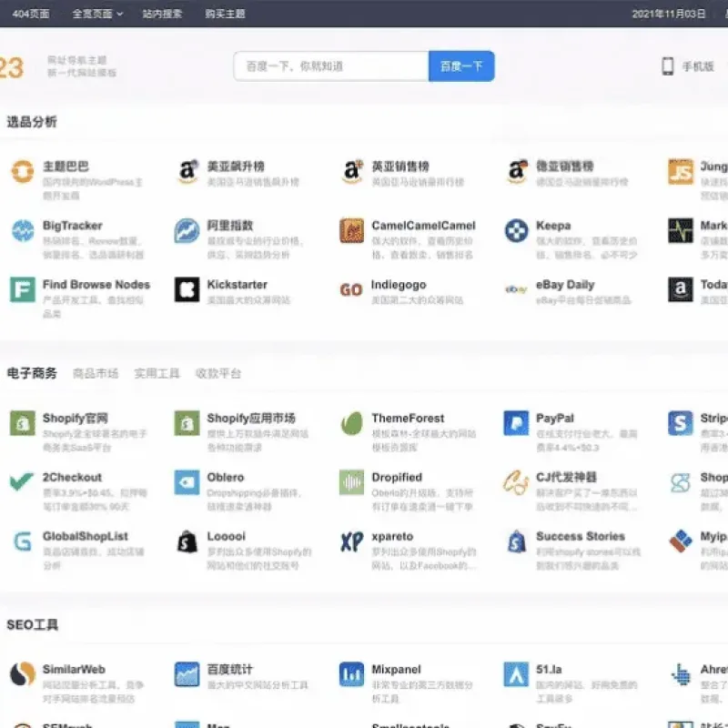Click the 百度一下 search button
728x728 pixels.
pyautogui.click(x=461, y=66)
